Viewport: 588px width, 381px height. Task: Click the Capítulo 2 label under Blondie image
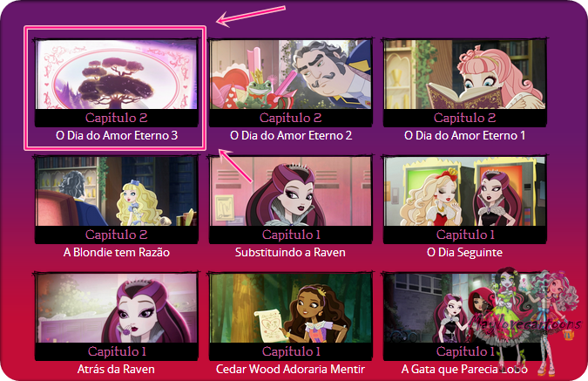(x=116, y=235)
